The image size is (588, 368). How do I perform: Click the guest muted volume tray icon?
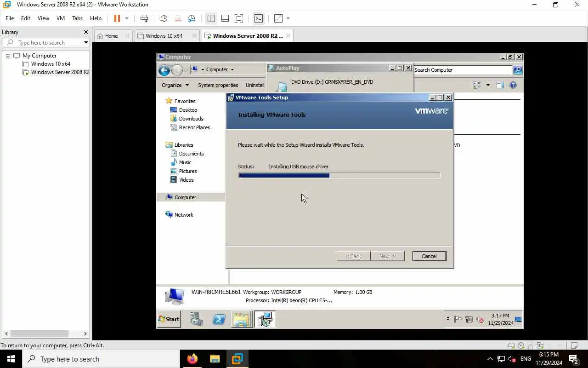480,319
